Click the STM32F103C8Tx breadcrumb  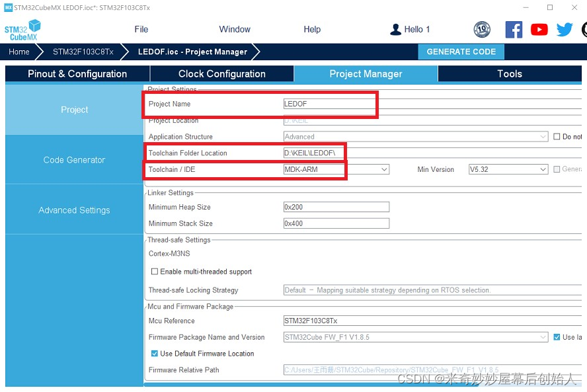pyautogui.click(x=83, y=52)
